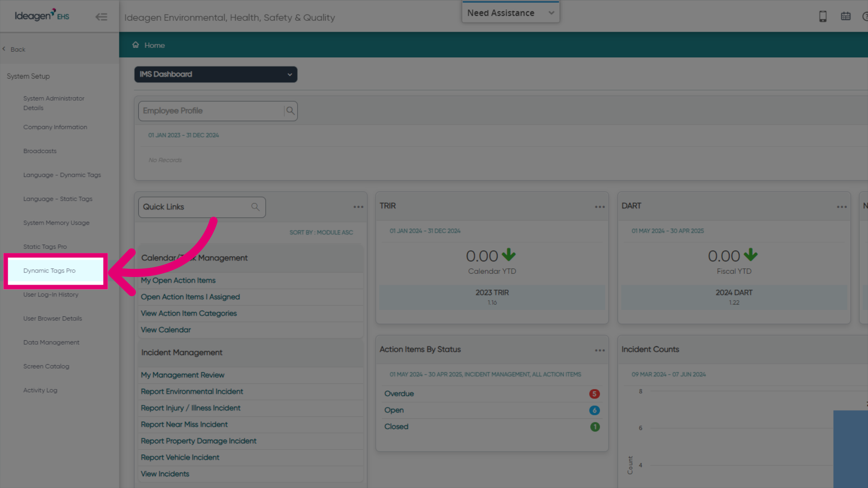
Task: Open System Memory Usage
Action: coord(57,223)
